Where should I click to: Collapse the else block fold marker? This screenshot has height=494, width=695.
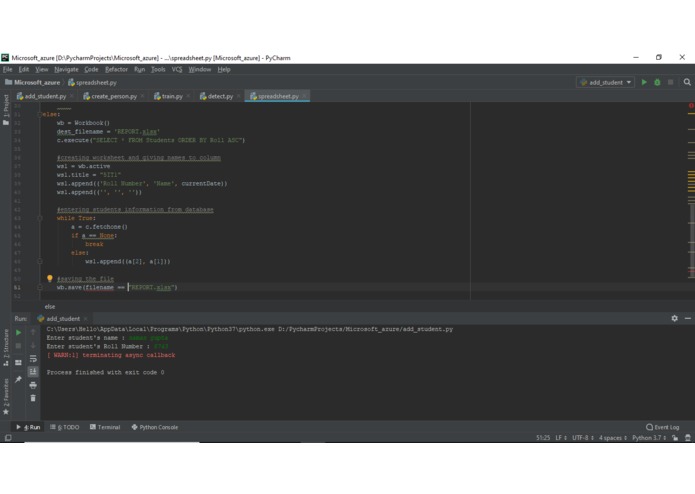(x=39, y=114)
